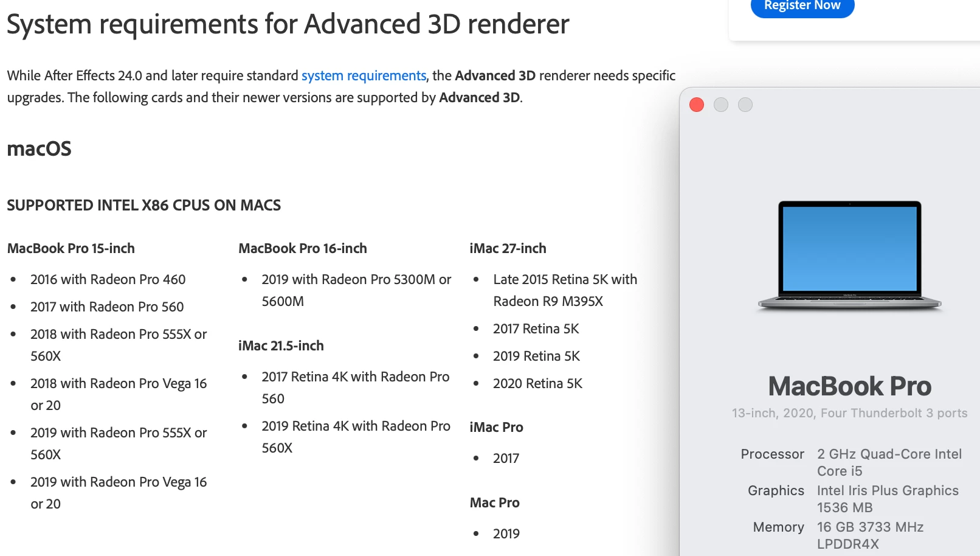Screen dimensions: 980x556
Task: Click 'Late 2015 Retina 5K with Radeon R9 M395X'
Action: tap(565, 290)
